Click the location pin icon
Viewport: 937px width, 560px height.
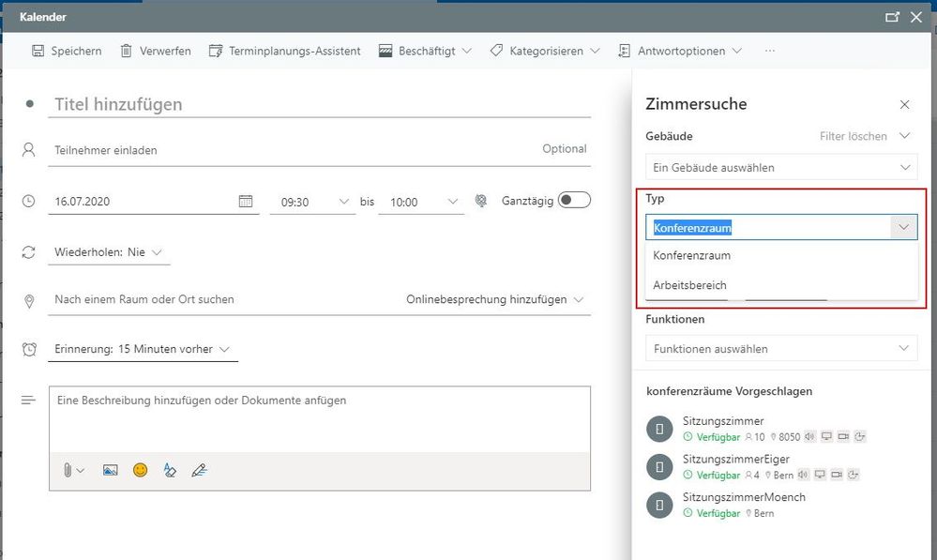(x=29, y=301)
